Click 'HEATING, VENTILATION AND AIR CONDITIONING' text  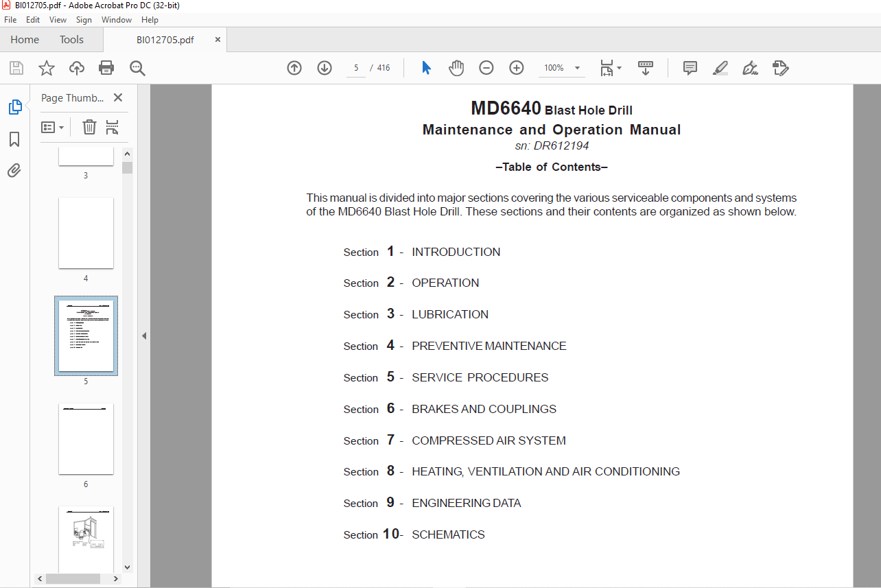point(545,471)
